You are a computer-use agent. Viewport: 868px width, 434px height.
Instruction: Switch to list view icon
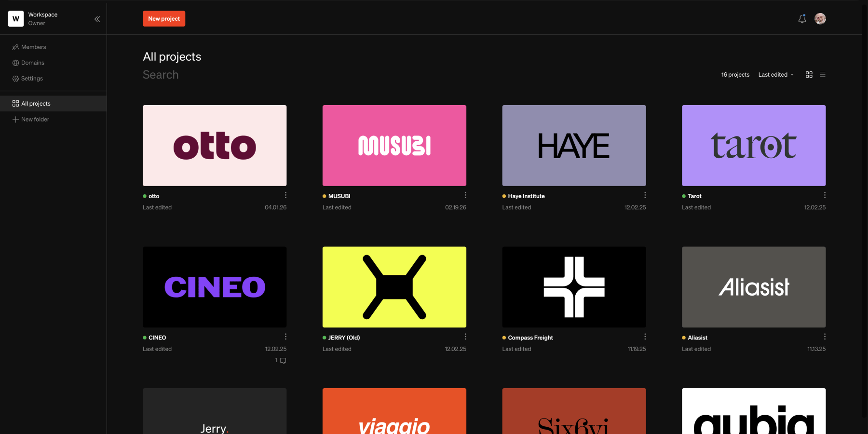pyautogui.click(x=823, y=75)
